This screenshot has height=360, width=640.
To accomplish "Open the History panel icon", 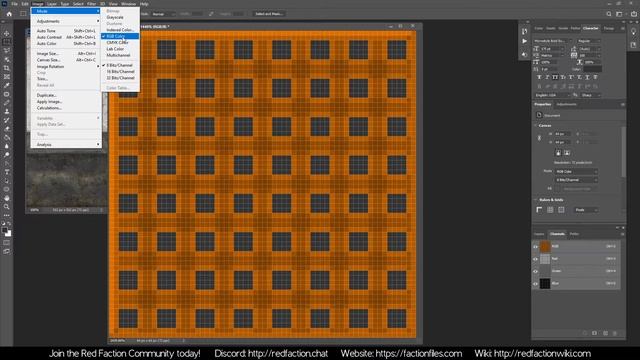I will [524, 31].
